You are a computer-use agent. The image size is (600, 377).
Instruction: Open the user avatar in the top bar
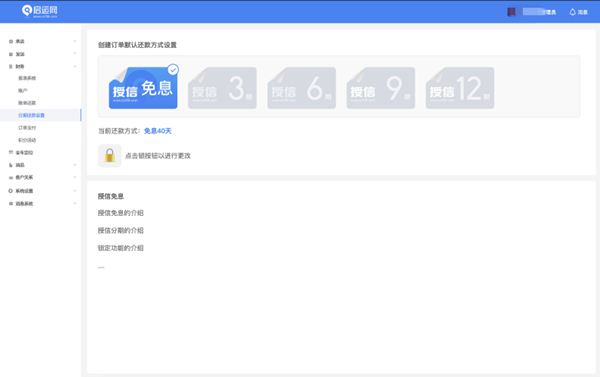click(511, 12)
